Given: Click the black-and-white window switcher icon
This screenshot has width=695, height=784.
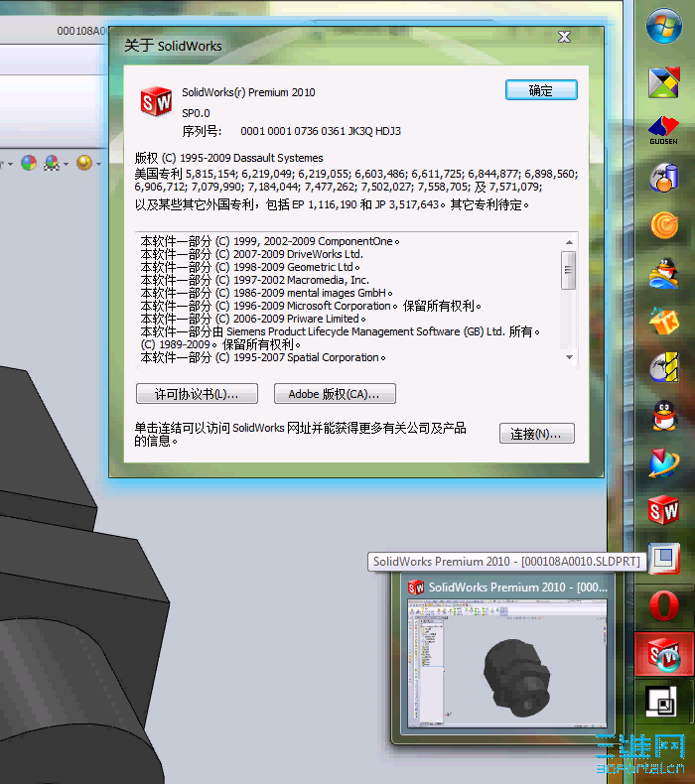Looking at the screenshot, I should pos(661,701).
